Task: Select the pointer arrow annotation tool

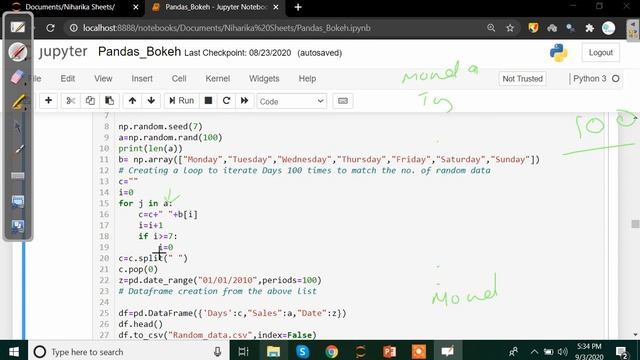Action: point(18,127)
